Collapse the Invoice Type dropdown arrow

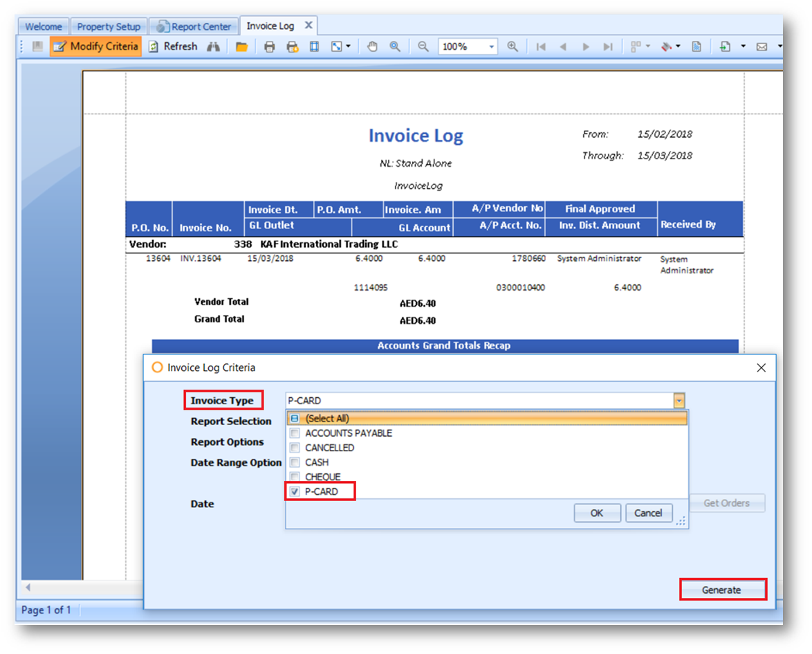679,401
